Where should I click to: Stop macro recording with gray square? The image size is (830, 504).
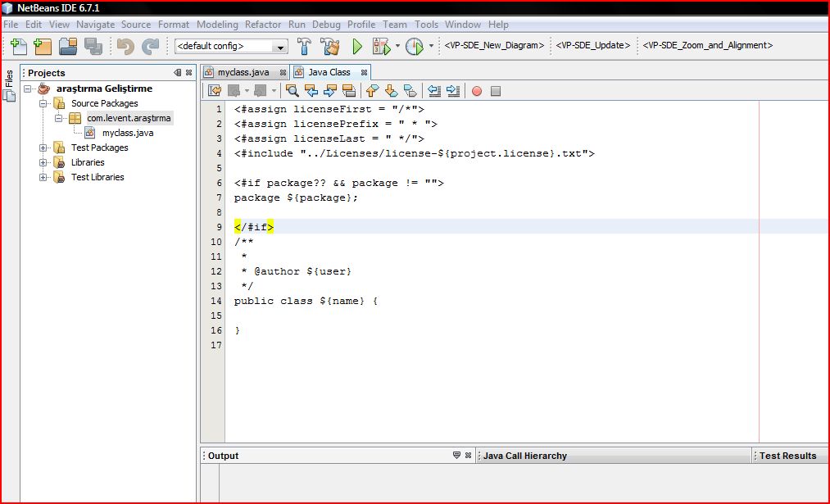point(496,91)
